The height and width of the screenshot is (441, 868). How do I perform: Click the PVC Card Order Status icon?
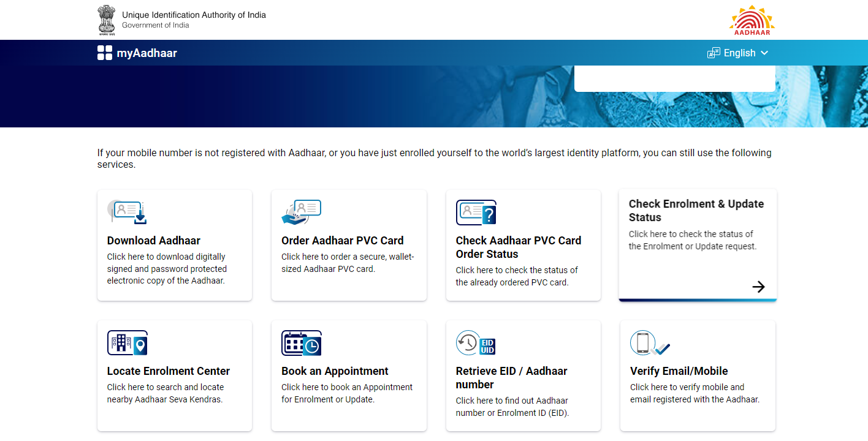[x=476, y=212]
